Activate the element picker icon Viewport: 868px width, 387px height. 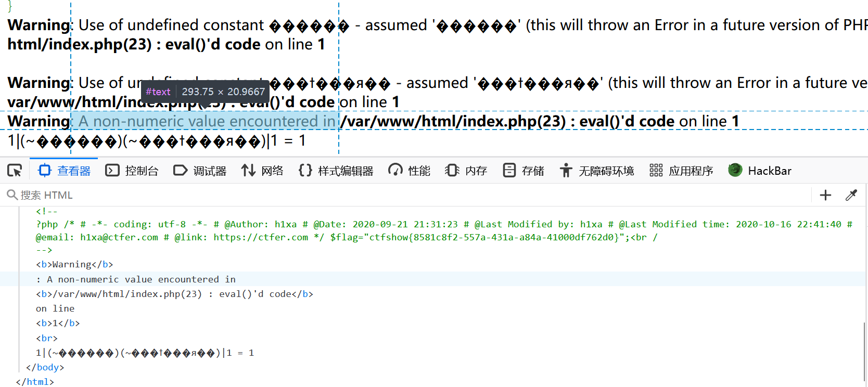[x=15, y=171]
